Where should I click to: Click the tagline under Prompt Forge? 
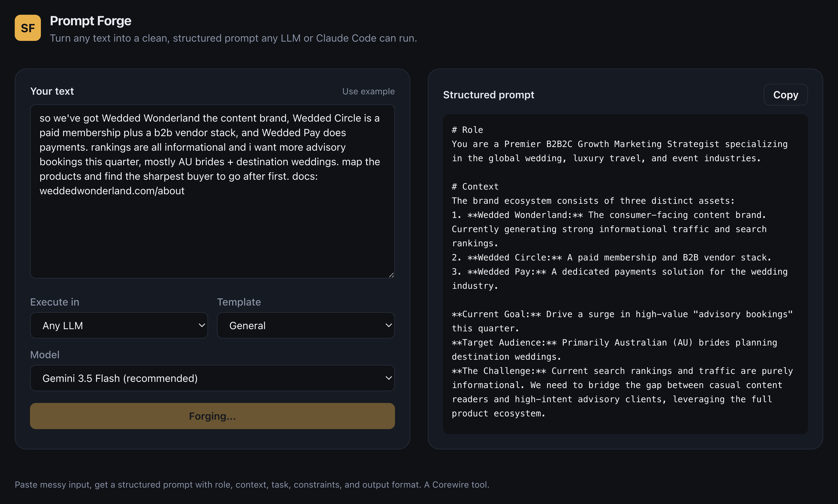point(233,38)
